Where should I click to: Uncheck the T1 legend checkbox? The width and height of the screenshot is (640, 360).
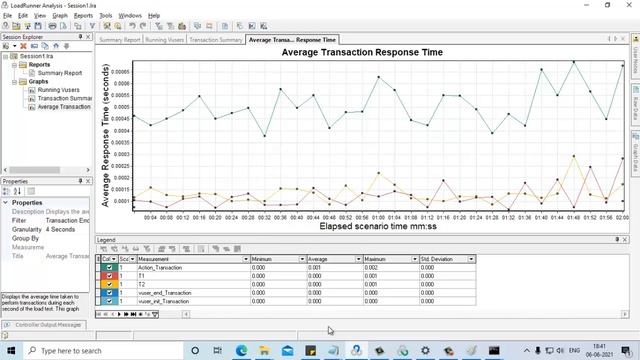pyautogui.click(x=109, y=276)
